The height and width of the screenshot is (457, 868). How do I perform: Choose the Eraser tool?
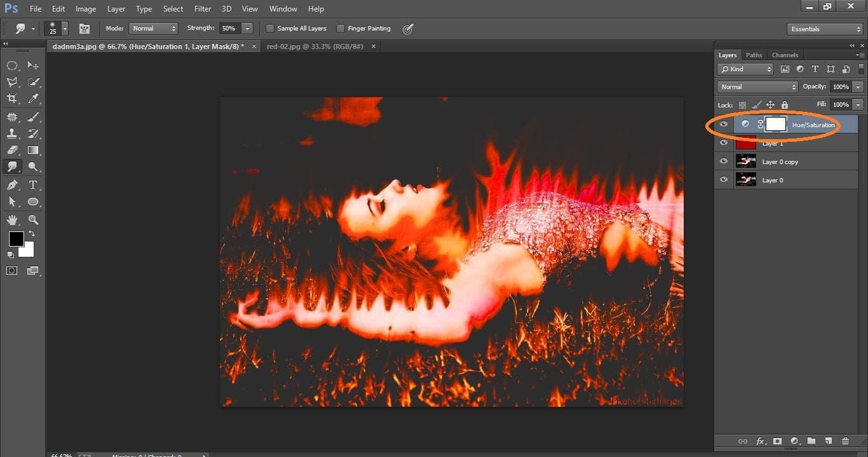12,150
